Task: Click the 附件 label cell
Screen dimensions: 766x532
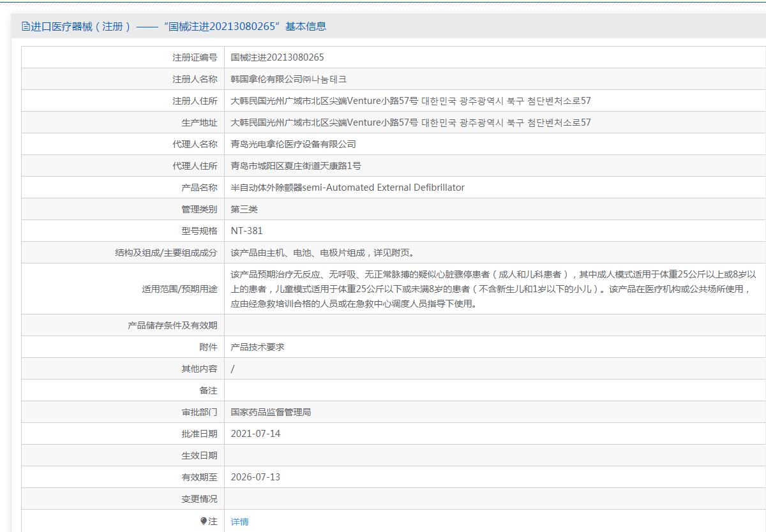Action: [123, 347]
